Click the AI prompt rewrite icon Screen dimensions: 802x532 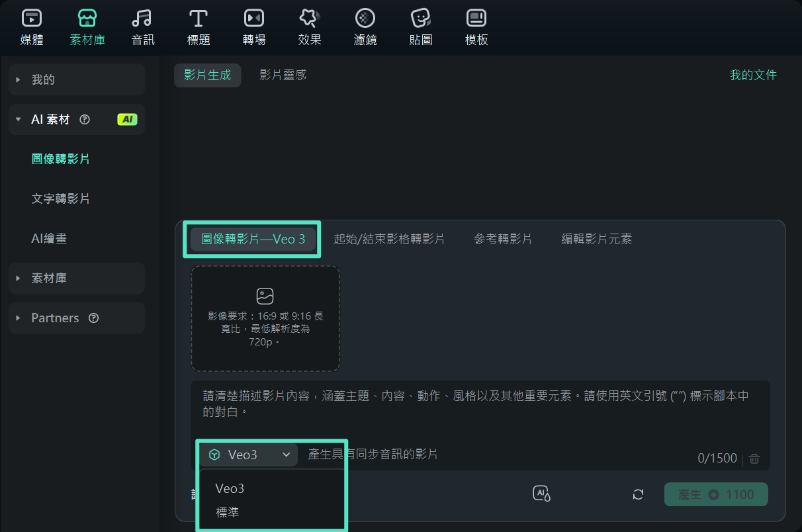[541, 494]
